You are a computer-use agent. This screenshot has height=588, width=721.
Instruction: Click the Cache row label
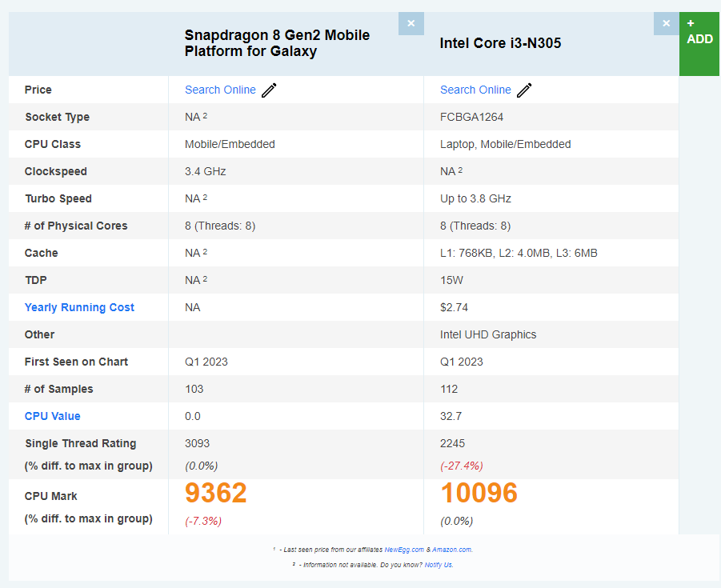[x=42, y=253]
